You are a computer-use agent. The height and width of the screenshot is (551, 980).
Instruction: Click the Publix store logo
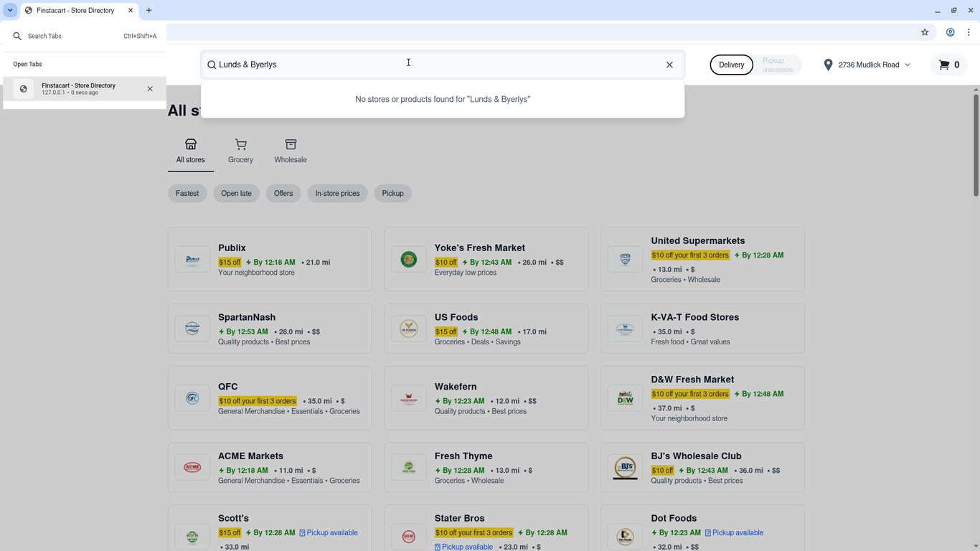pos(192,259)
